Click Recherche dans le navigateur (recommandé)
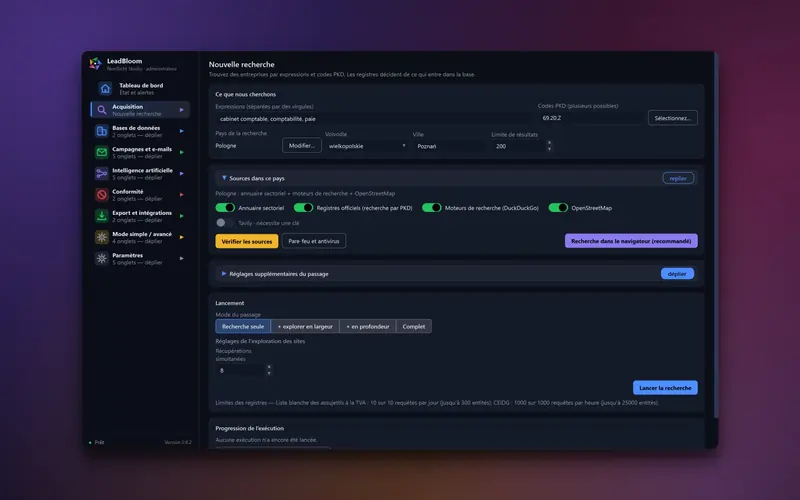 [631, 241]
